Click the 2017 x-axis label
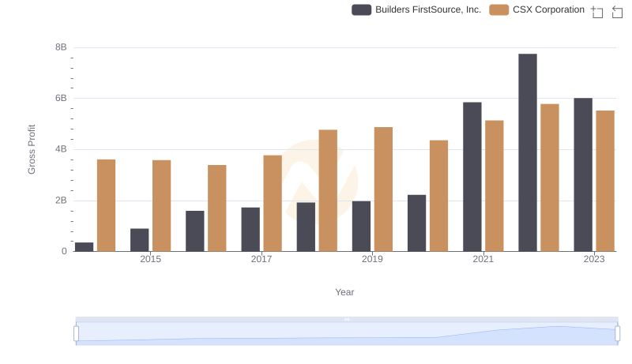The height and width of the screenshot is (364, 632). pyautogui.click(x=261, y=259)
